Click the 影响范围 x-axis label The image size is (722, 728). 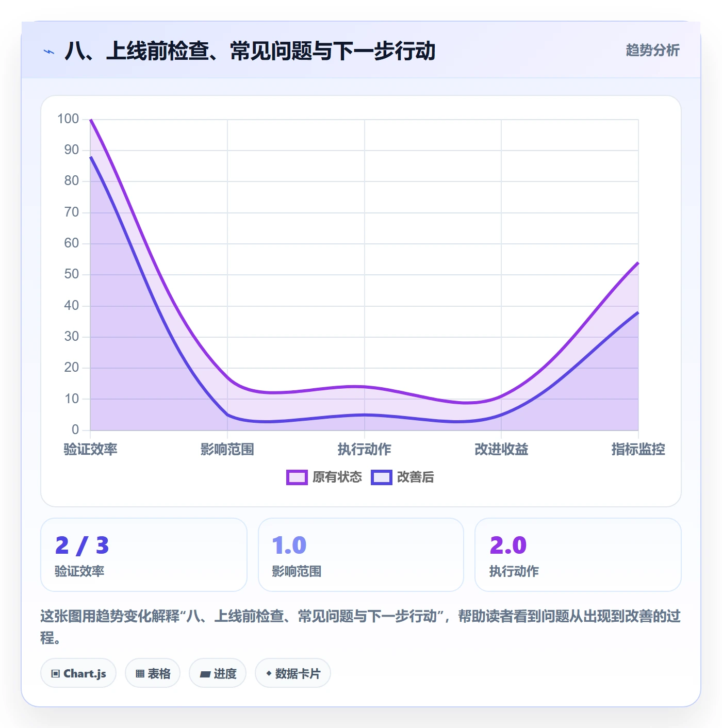[x=227, y=449]
